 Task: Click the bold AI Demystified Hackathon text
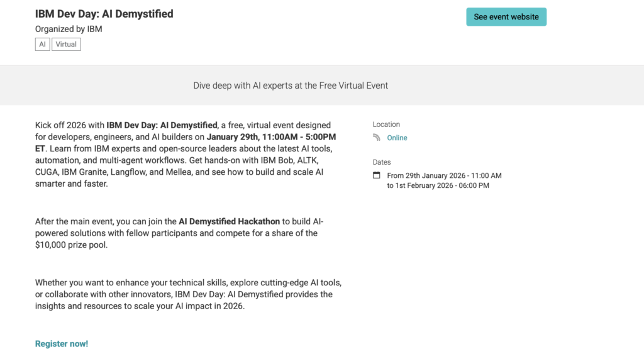coord(228,221)
